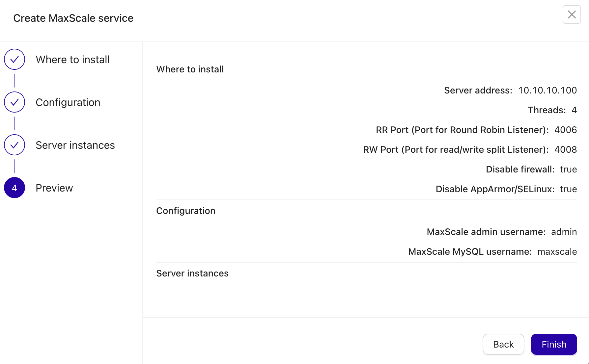Click the server address 10.10.10.100 value
The image size is (589, 364).
tap(547, 90)
